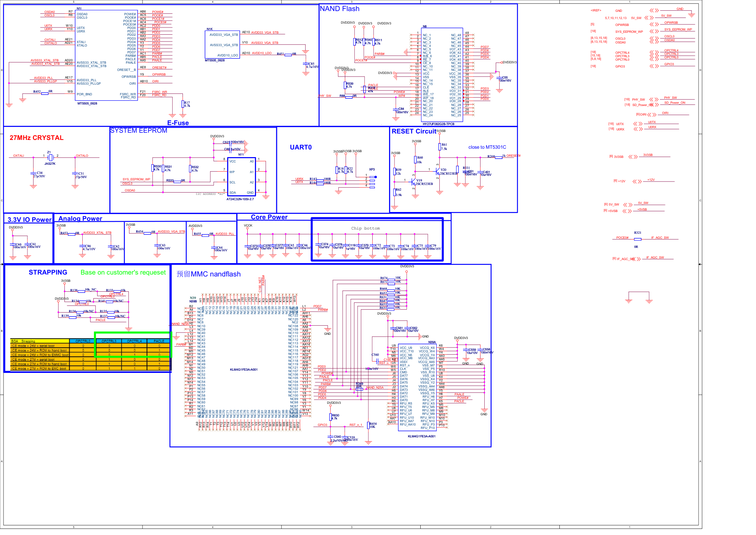The image size is (756, 535).
Task: Click the "STRAPPING" heading
Action: click(x=48, y=272)
